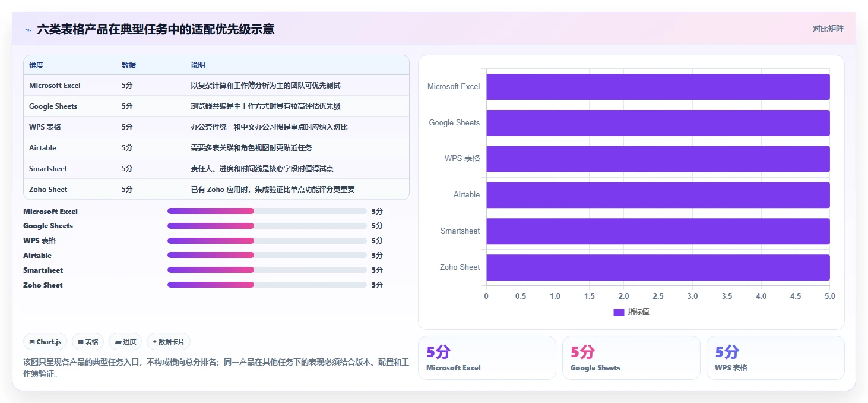
Task: Click the Zoho Sheet bar in the chart
Action: (x=658, y=267)
